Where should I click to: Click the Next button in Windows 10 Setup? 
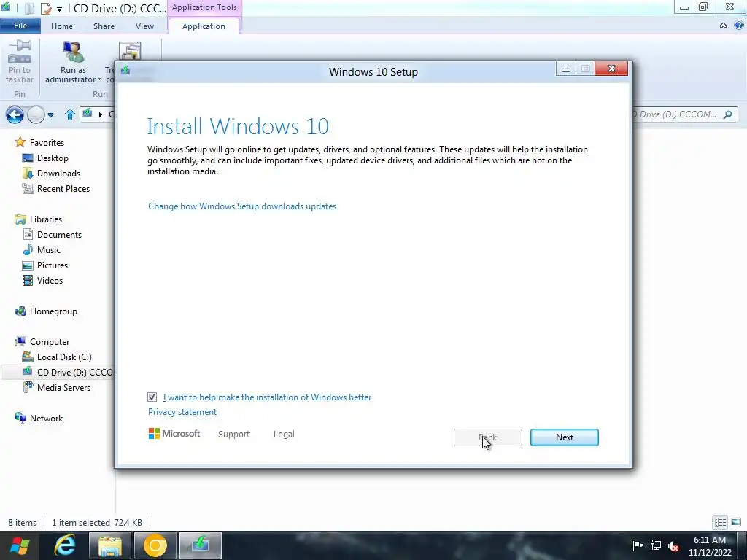(x=564, y=437)
